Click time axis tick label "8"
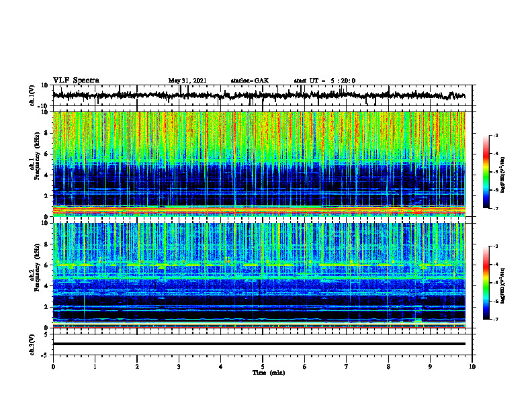Viewport: 532px width, 411px height. click(x=388, y=367)
